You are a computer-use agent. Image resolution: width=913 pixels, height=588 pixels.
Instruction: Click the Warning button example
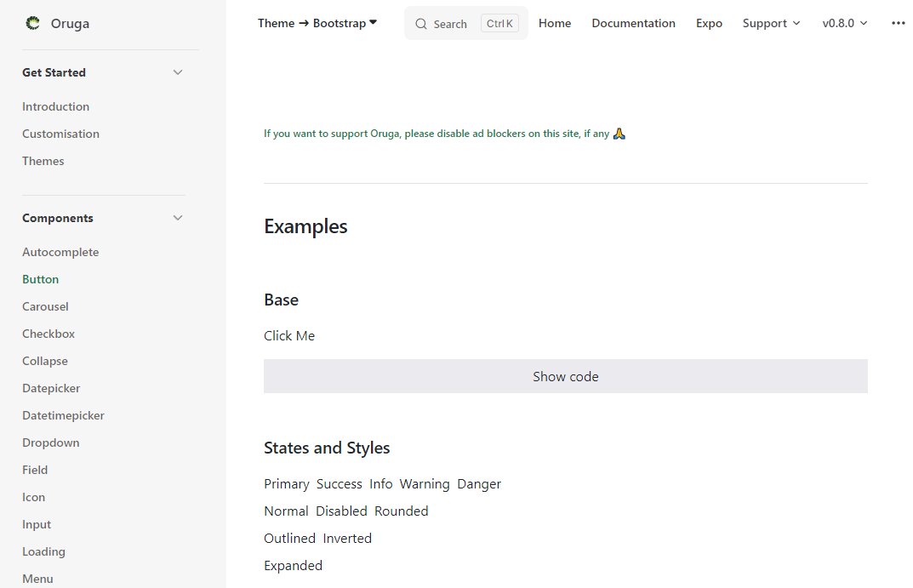(425, 484)
